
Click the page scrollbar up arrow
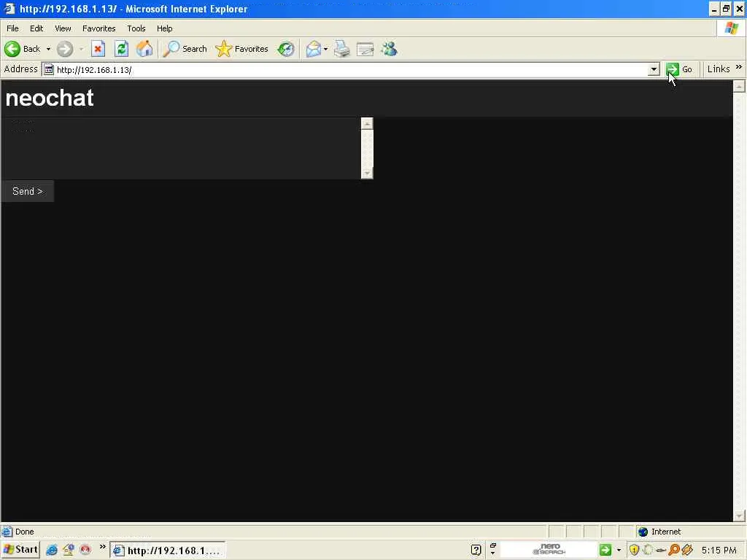click(x=739, y=86)
